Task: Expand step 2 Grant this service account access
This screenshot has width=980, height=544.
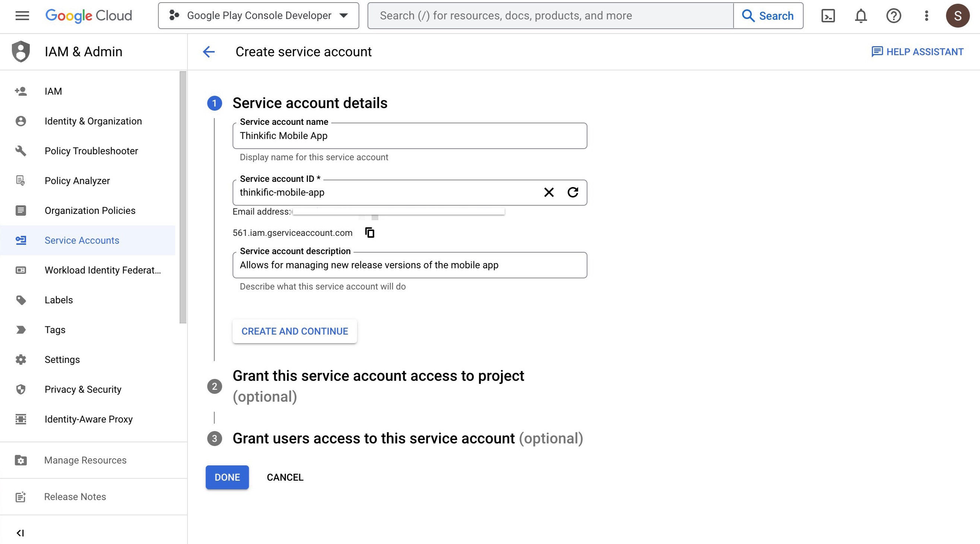Action: pos(378,386)
